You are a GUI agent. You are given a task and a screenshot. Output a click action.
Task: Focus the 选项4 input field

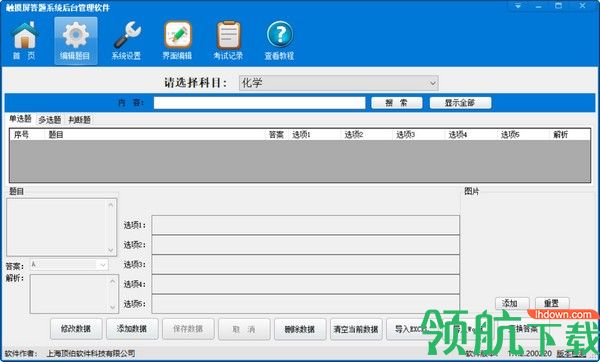(305, 284)
